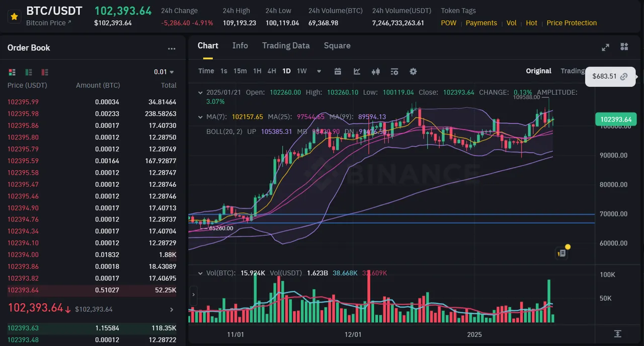This screenshot has height=346, width=644.
Task: Open the Trading Data tab
Action: 286,46
